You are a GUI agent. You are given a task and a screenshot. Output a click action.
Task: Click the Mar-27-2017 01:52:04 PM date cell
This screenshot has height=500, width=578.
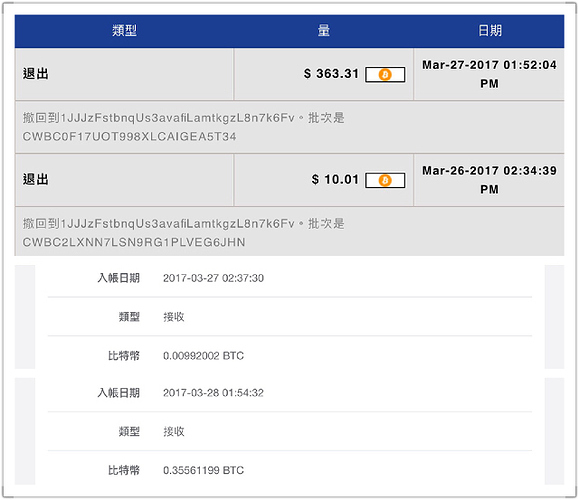(489, 74)
